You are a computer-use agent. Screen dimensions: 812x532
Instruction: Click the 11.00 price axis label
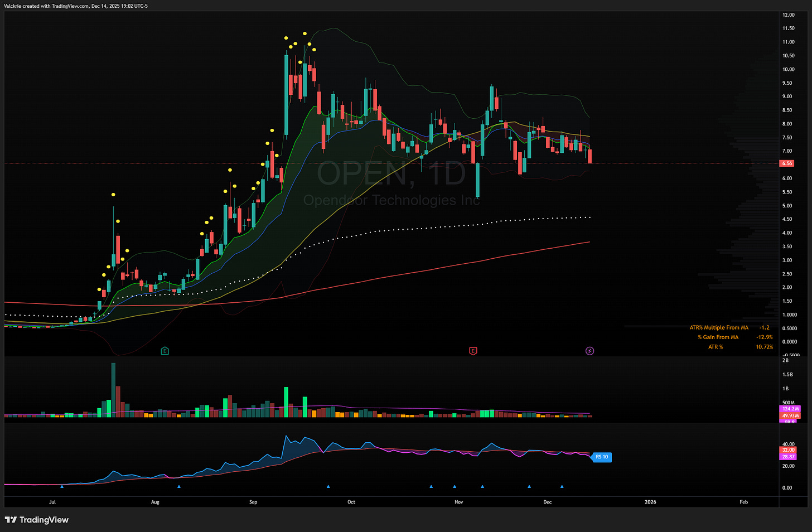pos(789,42)
